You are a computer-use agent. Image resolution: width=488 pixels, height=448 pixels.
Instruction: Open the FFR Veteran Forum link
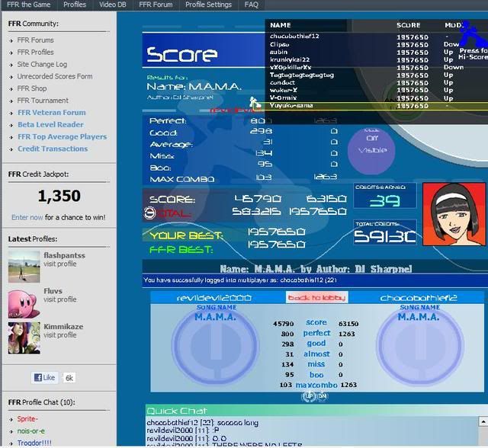(52, 113)
